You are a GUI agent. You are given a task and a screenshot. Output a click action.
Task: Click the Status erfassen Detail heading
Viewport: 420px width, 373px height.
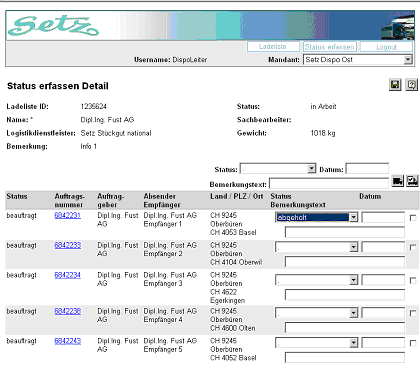coord(58,86)
